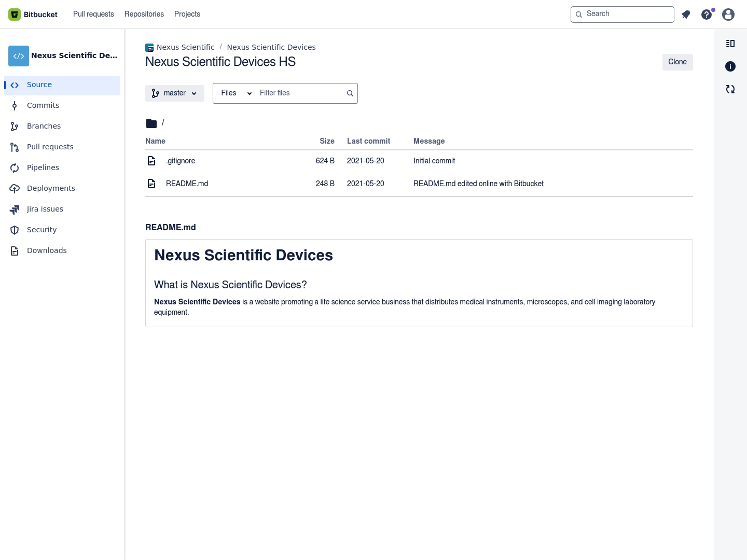Open the notifications megaphone icon
Image resolution: width=747 pixels, height=560 pixels.
coord(686,15)
